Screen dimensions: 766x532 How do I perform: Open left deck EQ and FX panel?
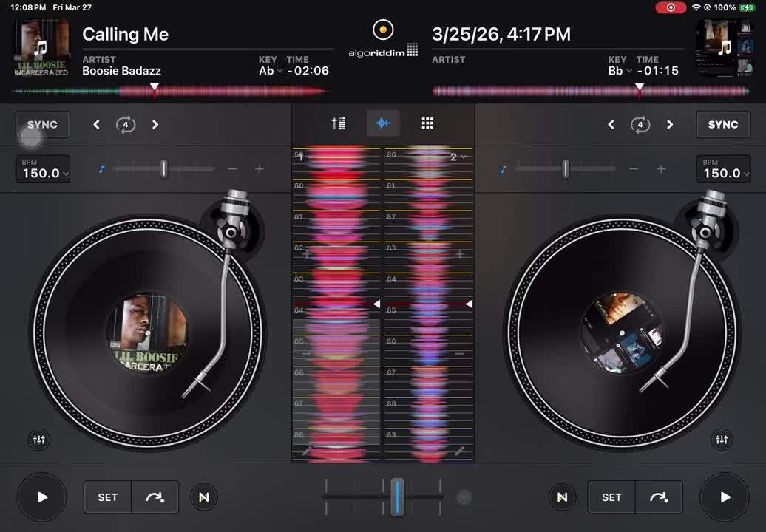[39, 439]
